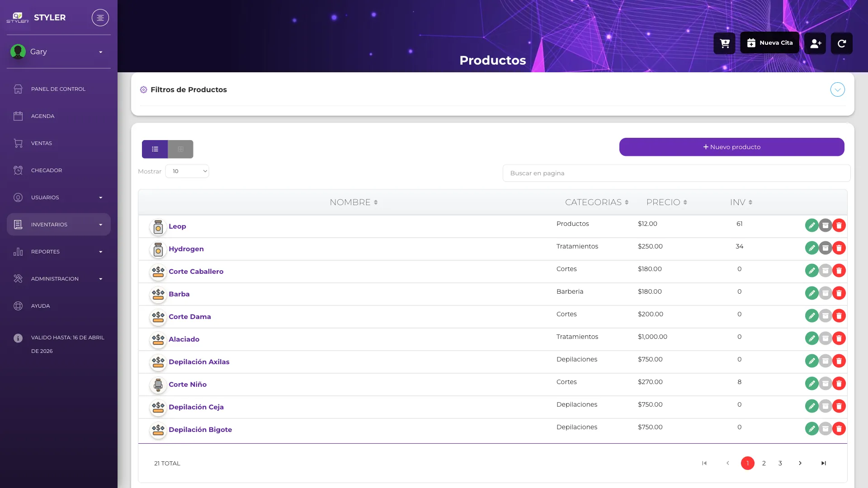Click the Corte Niño product thumbnail
This screenshot has width=868, height=488.
(158, 385)
